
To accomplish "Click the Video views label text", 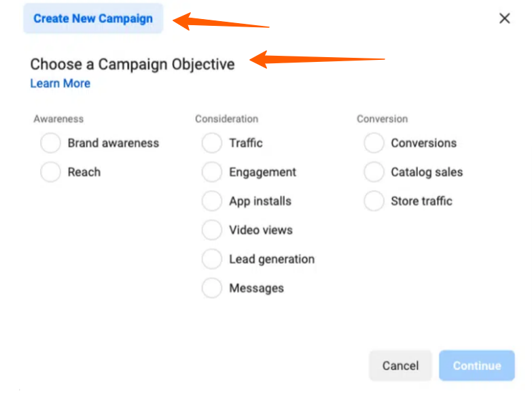I will click(x=261, y=230).
